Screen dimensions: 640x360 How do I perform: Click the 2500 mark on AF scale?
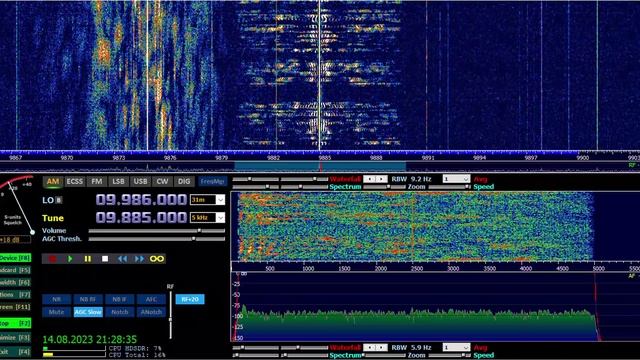(417, 269)
